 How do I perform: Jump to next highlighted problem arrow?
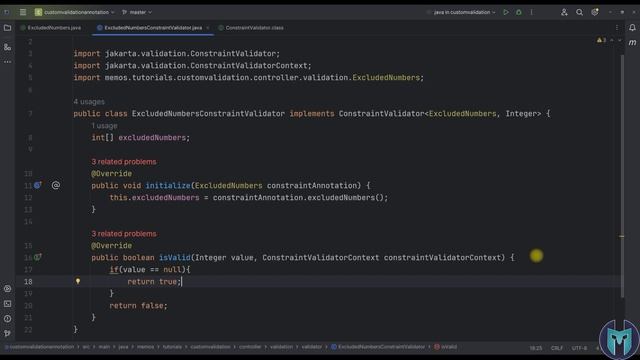click(x=619, y=40)
